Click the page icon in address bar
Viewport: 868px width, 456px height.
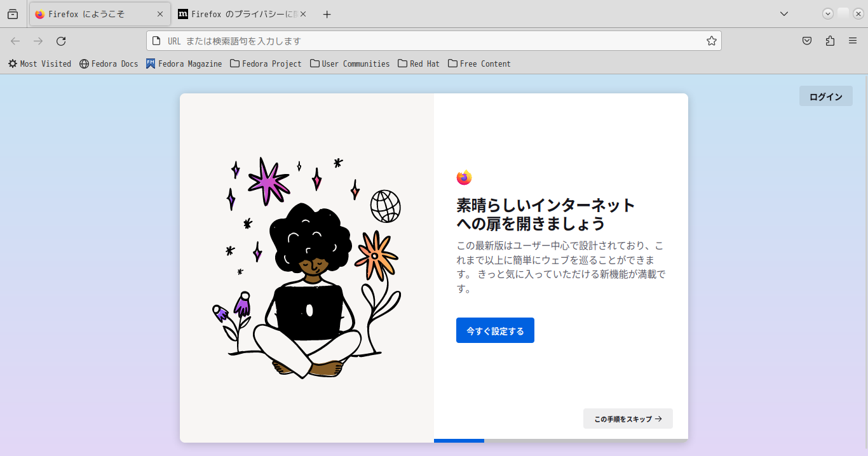pyautogui.click(x=156, y=41)
